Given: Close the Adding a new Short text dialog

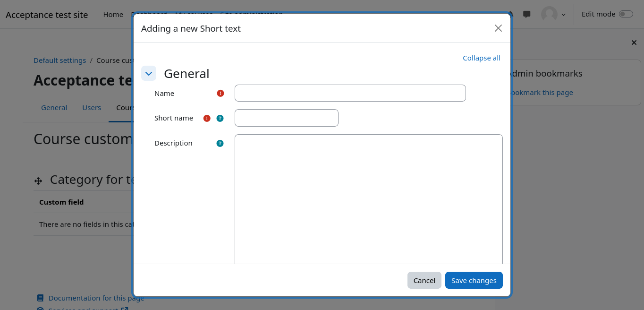Looking at the screenshot, I should (x=498, y=28).
